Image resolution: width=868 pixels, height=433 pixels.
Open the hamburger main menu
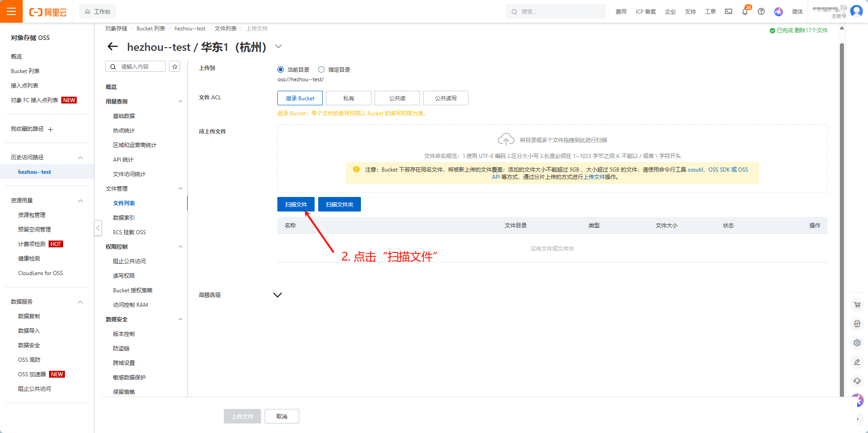click(x=11, y=11)
